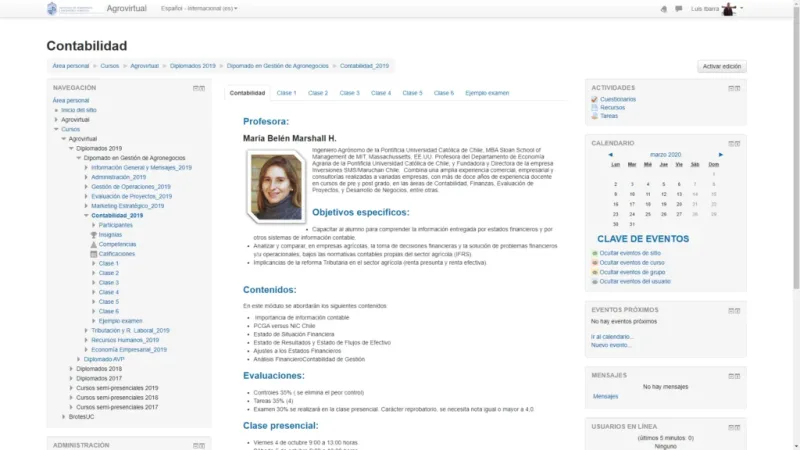Open the Español language dropdown

(x=199, y=9)
